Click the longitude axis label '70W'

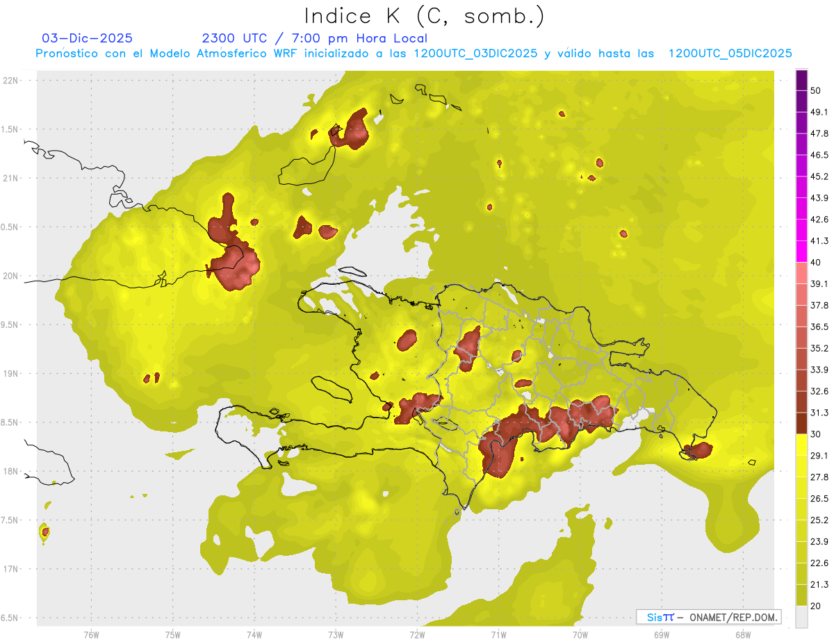580,635
